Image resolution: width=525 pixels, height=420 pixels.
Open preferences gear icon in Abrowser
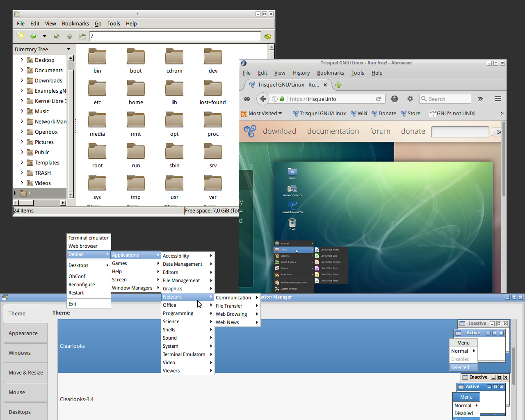[410, 99]
